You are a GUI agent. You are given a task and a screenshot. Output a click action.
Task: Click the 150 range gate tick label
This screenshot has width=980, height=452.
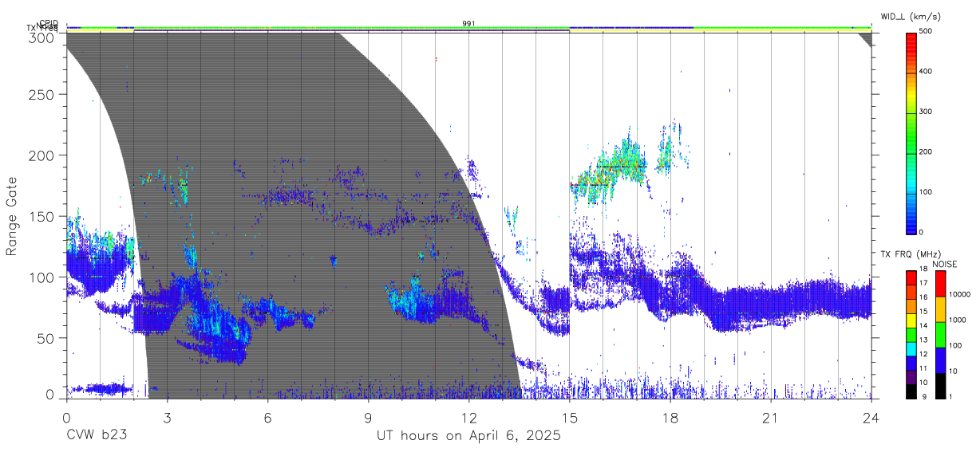click(43, 216)
